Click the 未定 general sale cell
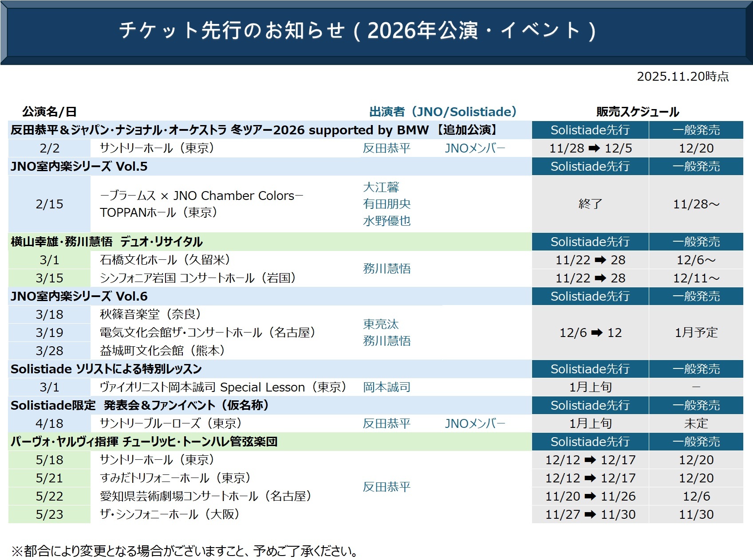 tap(696, 424)
